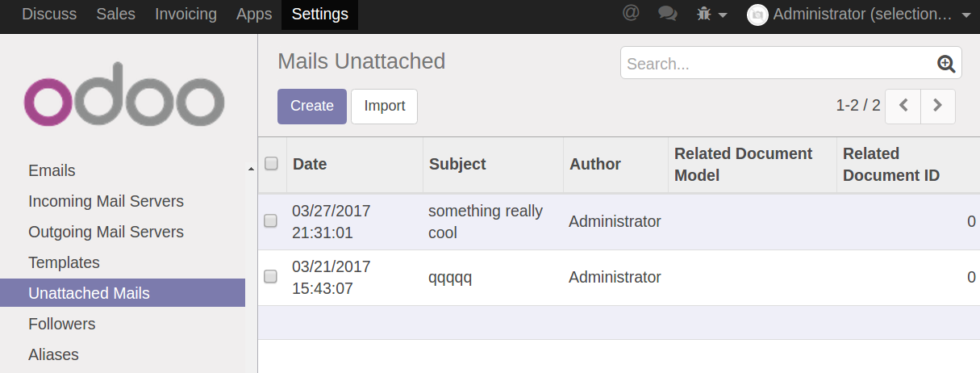Toggle the select-all header checkbox
The width and height of the screenshot is (980, 373).
(271, 164)
